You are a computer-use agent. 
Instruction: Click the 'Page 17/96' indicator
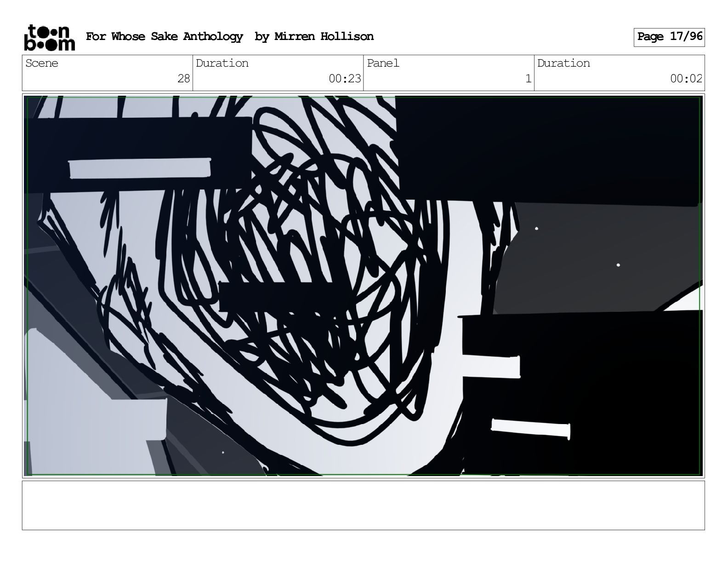tap(669, 37)
